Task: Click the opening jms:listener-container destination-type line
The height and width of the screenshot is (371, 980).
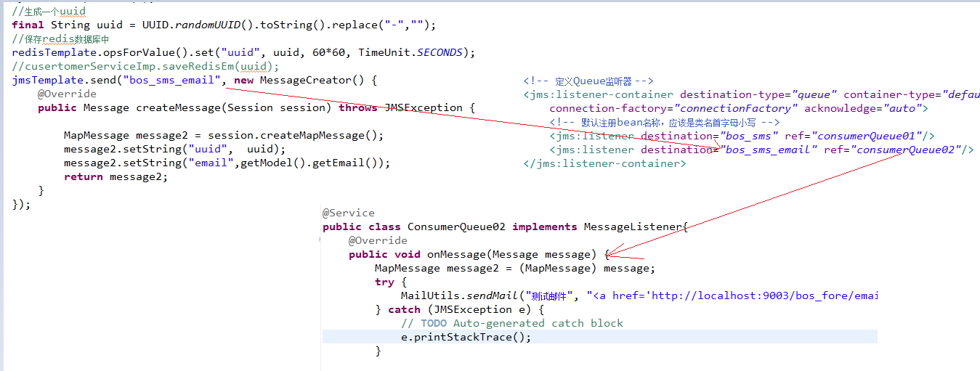Action: tap(751, 94)
